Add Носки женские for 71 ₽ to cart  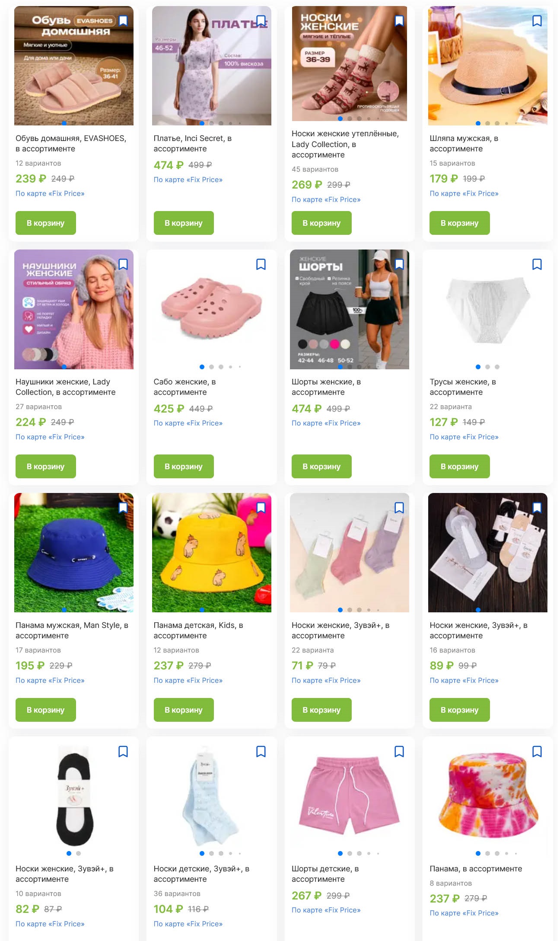321,710
